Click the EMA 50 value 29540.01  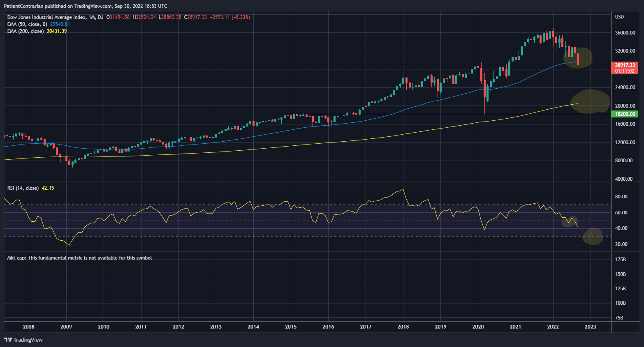[x=60, y=24]
